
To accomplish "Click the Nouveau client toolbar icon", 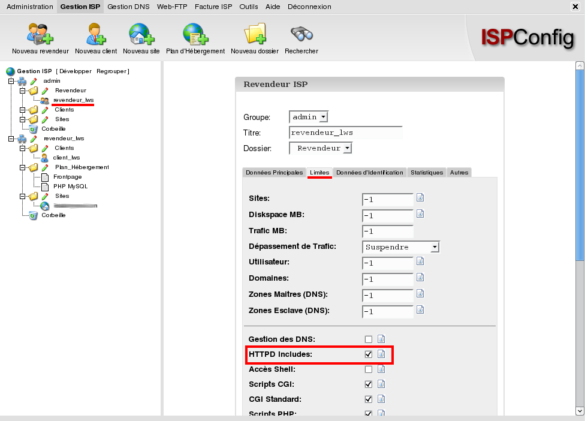I will point(96,34).
